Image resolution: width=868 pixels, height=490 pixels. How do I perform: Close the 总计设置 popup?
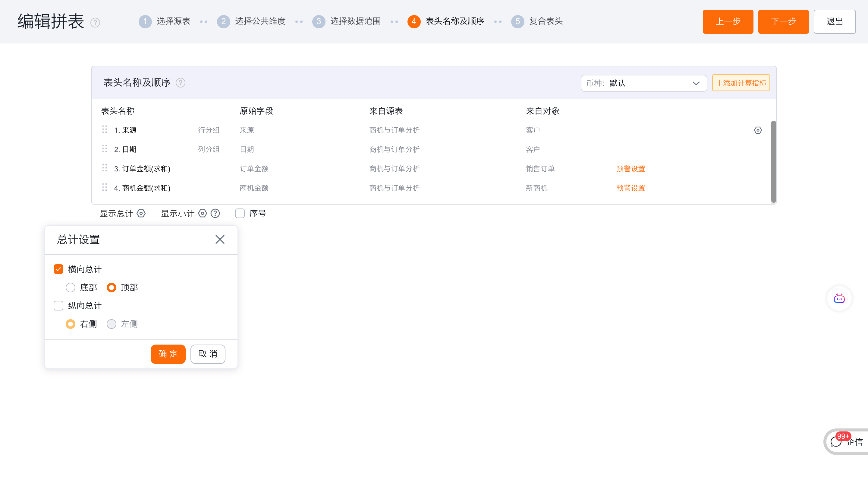tap(220, 240)
